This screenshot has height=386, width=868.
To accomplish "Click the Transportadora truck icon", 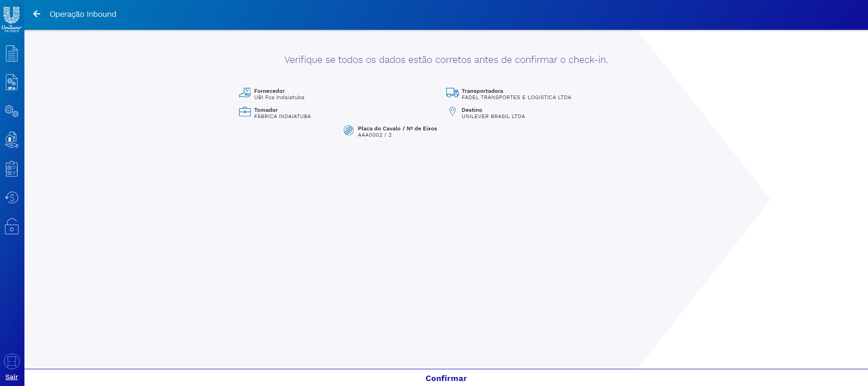I will tap(452, 93).
